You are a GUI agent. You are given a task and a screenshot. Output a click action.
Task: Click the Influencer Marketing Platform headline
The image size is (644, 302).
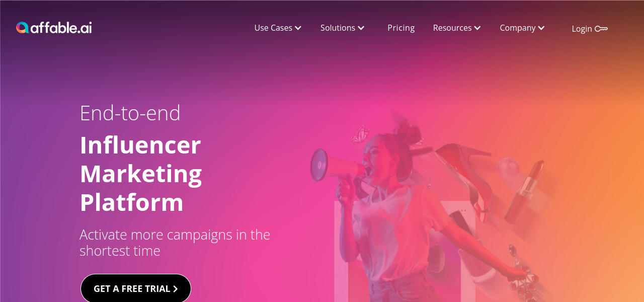pyautogui.click(x=141, y=174)
